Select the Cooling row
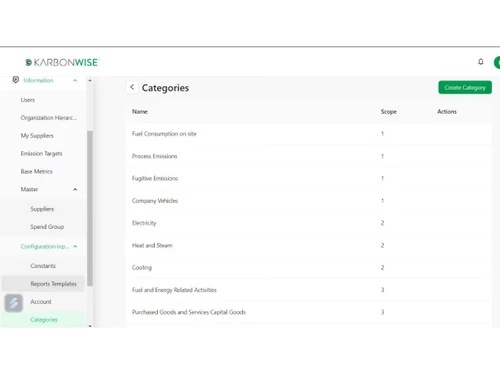Image resolution: width=500 pixels, height=375 pixels. [309, 268]
